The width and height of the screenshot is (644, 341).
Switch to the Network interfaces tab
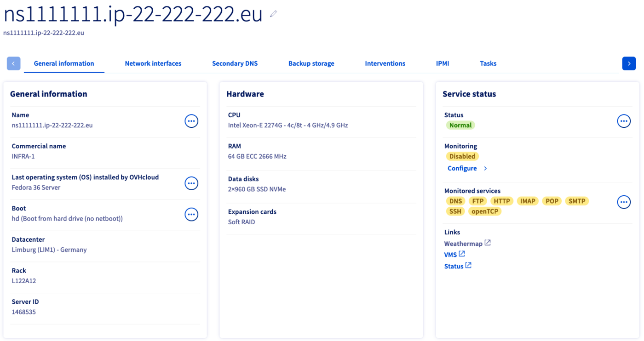(153, 63)
